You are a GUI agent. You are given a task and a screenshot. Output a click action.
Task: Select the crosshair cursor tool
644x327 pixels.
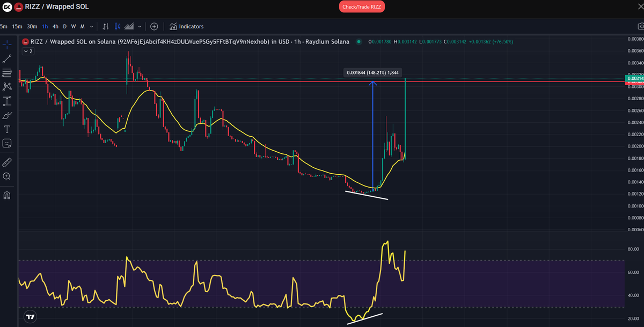[7, 44]
